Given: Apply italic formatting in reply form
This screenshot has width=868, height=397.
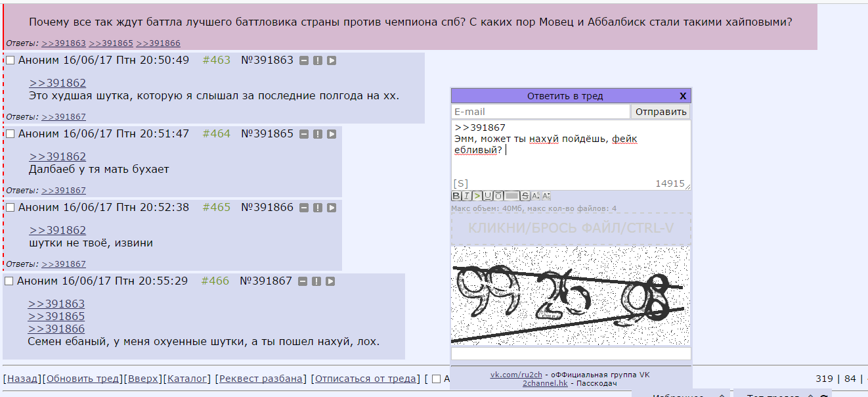Looking at the screenshot, I should point(467,196).
